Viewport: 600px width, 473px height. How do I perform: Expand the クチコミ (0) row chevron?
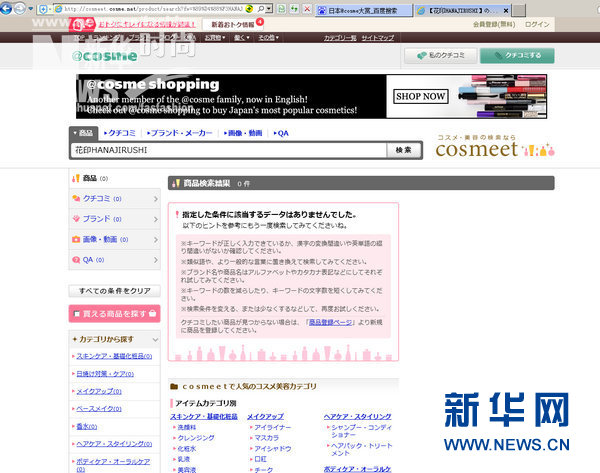pos(156,199)
